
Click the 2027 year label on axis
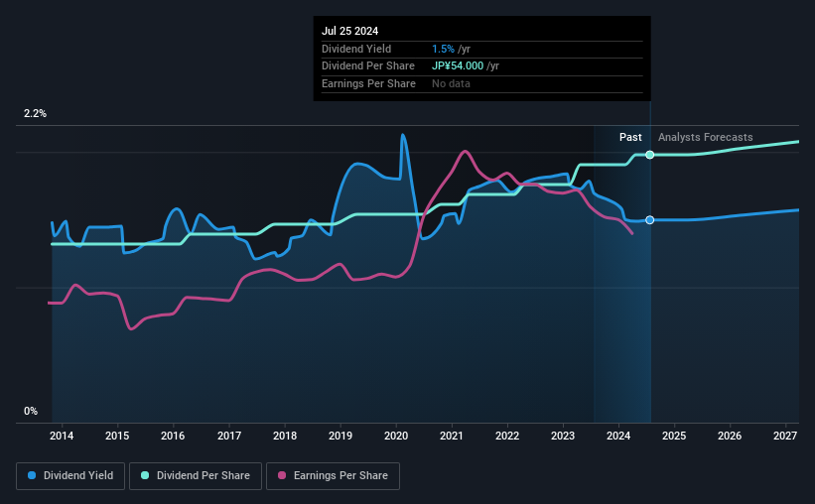(785, 436)
